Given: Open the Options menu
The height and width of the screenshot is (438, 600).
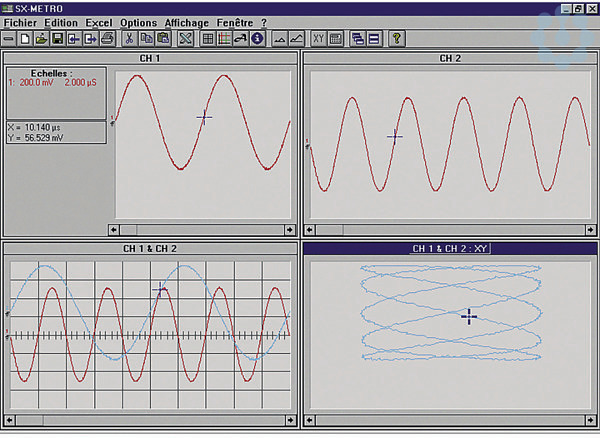Looking at the screenshot, I should point(139,23).
